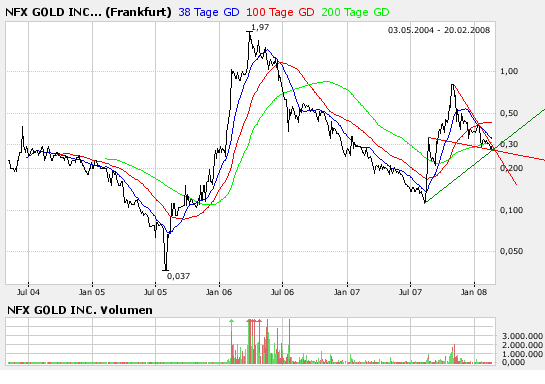Click the peak value label 1,97
Screen dimensions: 545x384
point(260,27)
